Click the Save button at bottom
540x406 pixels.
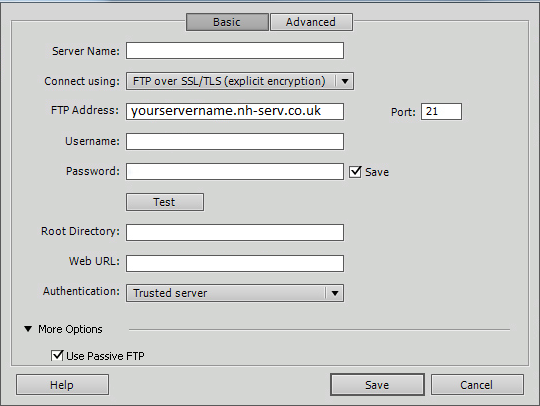(x=377, y=385)
